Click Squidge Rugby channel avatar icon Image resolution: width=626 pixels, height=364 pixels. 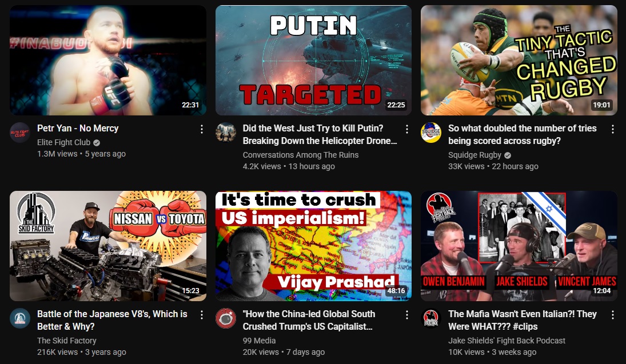pyautogui.click(x=431, y=133)
